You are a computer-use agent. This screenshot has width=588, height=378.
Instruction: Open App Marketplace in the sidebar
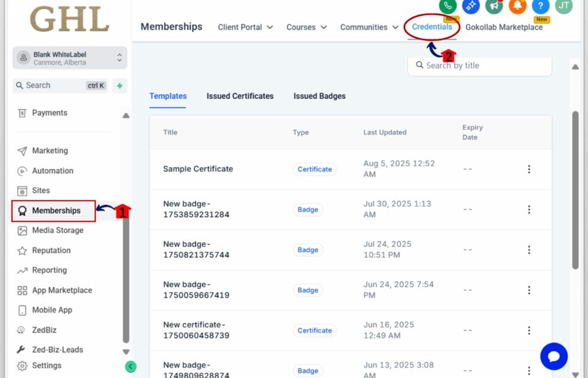[62, 290]
